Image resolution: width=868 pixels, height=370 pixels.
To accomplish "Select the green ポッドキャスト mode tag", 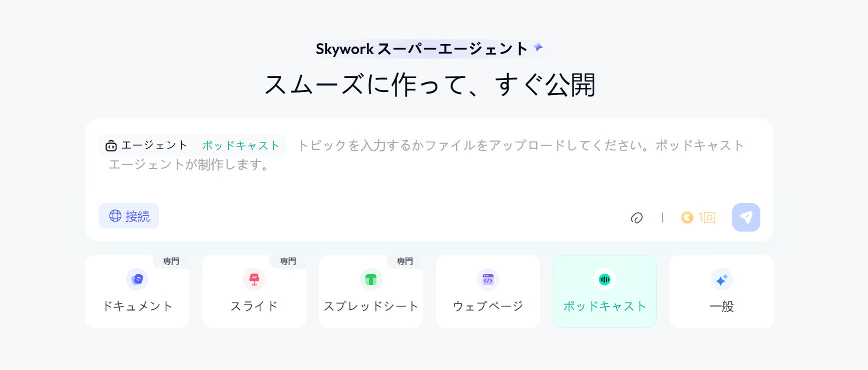I will pos(241,145).
